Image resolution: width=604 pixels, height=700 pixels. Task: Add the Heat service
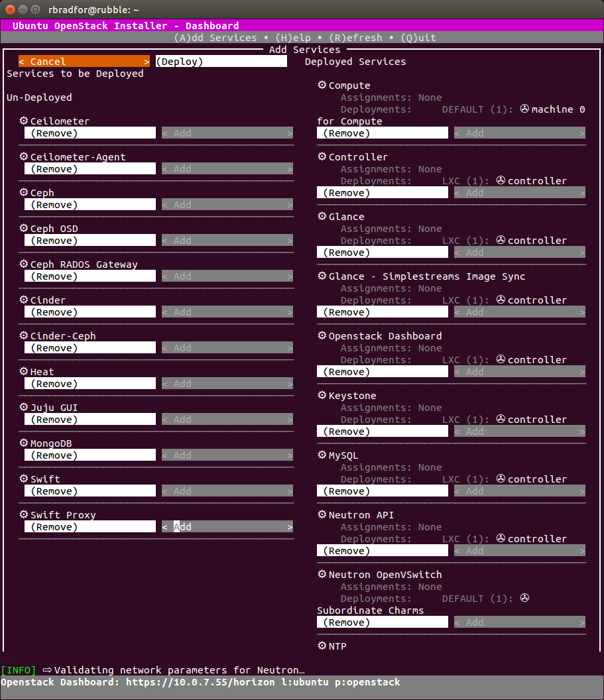click(227, 384)
